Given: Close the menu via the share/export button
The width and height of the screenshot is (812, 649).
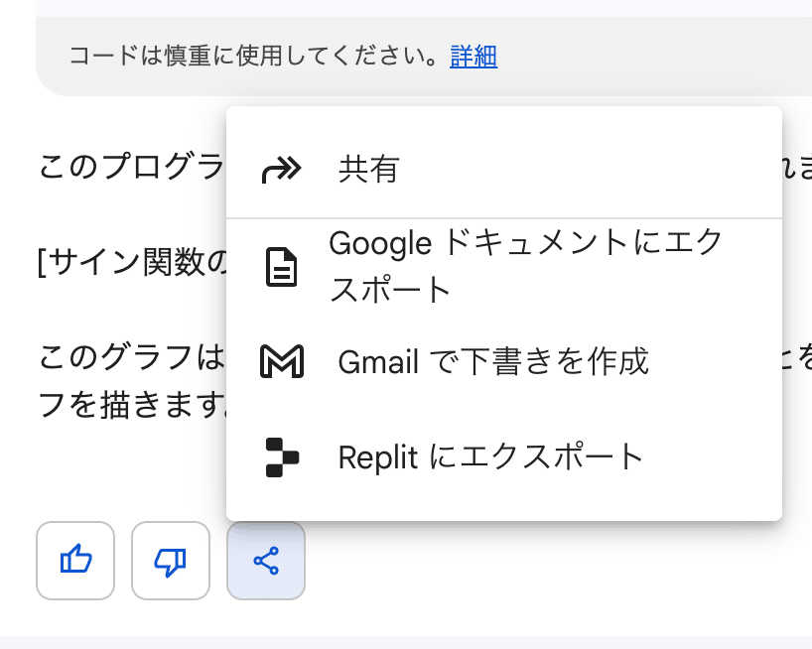Looking at the screenshot, I should pyautogui.click(x=266, y=561).
